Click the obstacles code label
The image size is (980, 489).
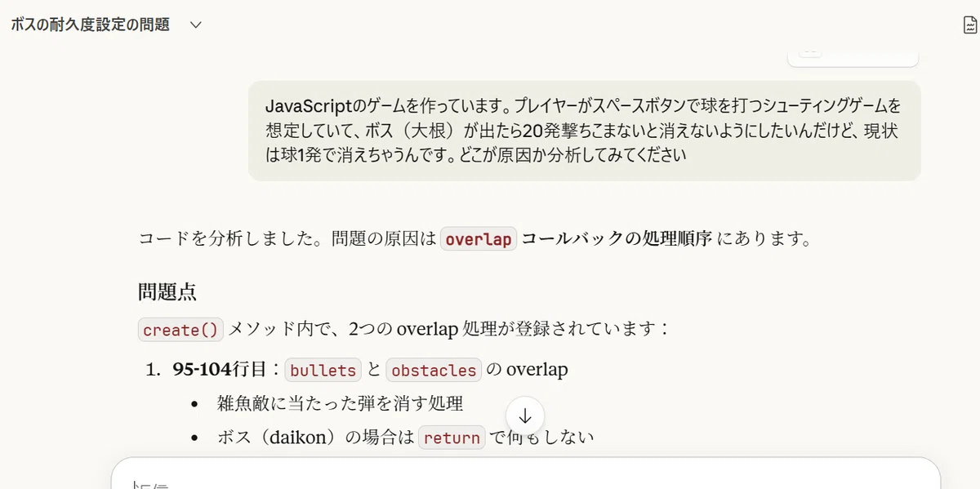tap(434, 370)
